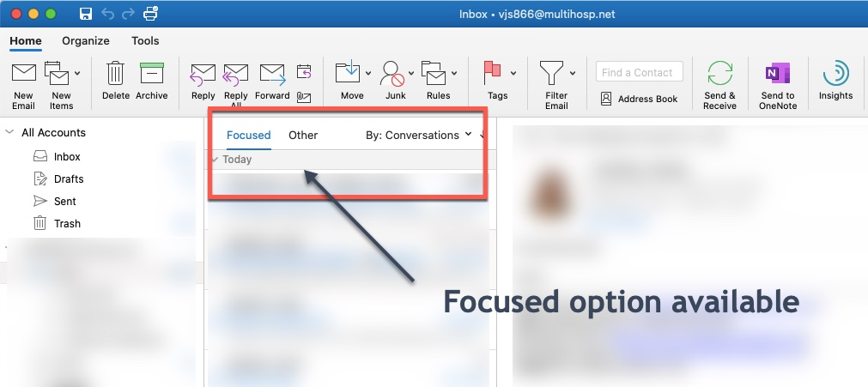Click the Reply All button
The image size is (868, 387).
(x=236, y=86)
